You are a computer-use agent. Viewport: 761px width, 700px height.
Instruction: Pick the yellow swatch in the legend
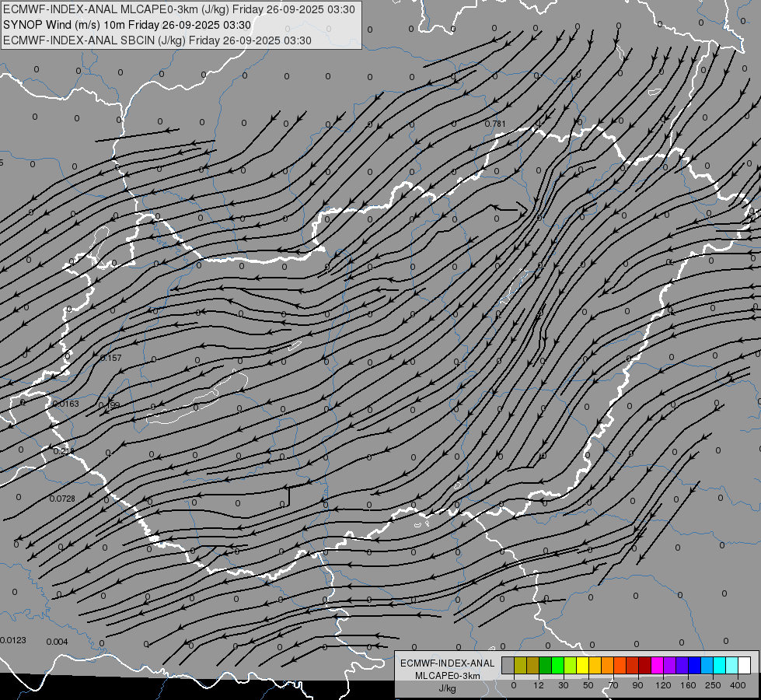(x=583, y=666)
